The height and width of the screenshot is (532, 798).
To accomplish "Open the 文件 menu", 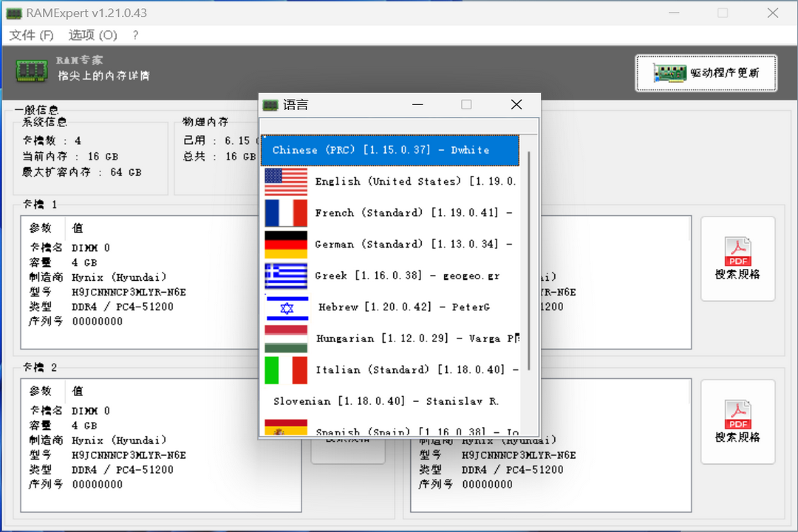I will [x=31, y=35].
